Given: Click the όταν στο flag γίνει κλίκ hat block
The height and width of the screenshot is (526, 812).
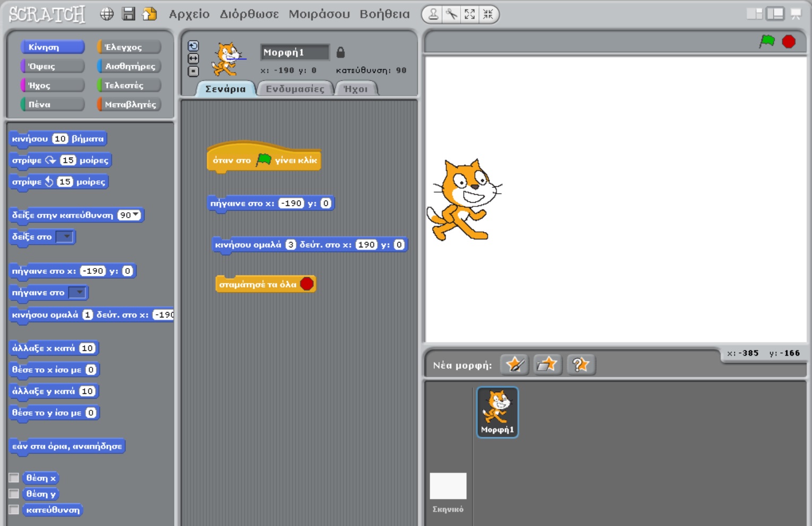Looking at the screenshot, I should point(264,157).
